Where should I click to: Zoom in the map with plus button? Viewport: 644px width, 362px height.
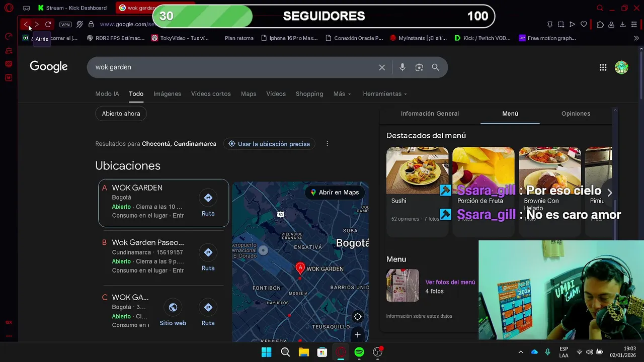click(358, 334)
